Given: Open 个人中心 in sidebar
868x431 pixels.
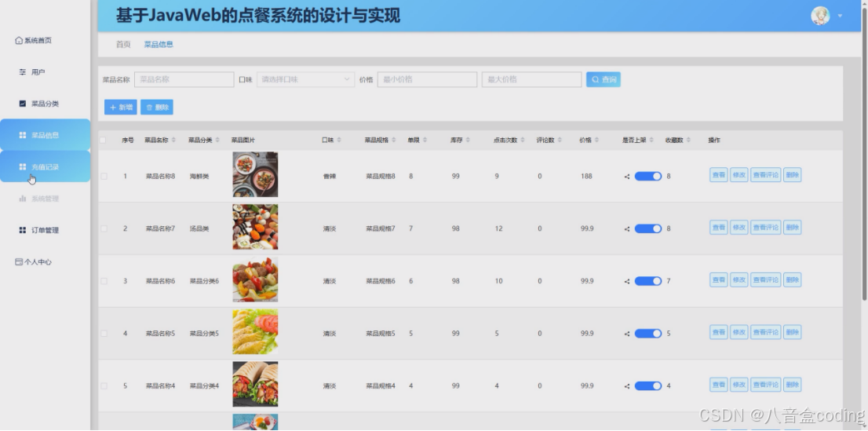Looking at the screenshot, I should point(33,262).
